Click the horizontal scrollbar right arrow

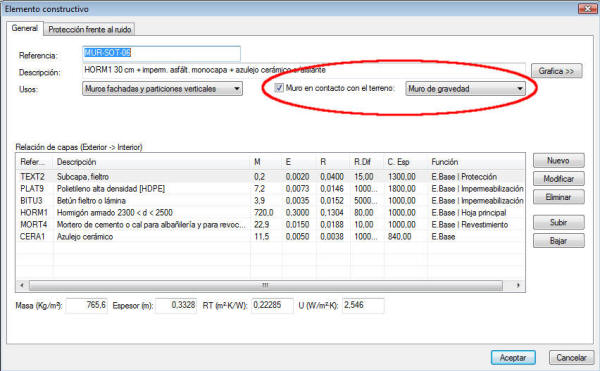[518, 285]
